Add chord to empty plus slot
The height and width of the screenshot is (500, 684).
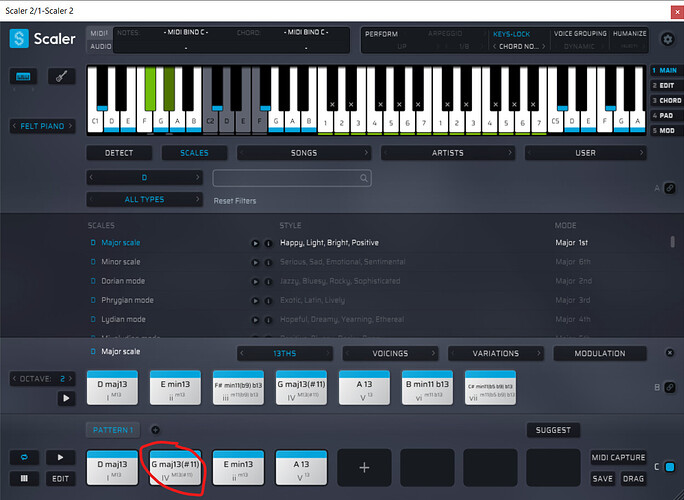coord(364,468)
